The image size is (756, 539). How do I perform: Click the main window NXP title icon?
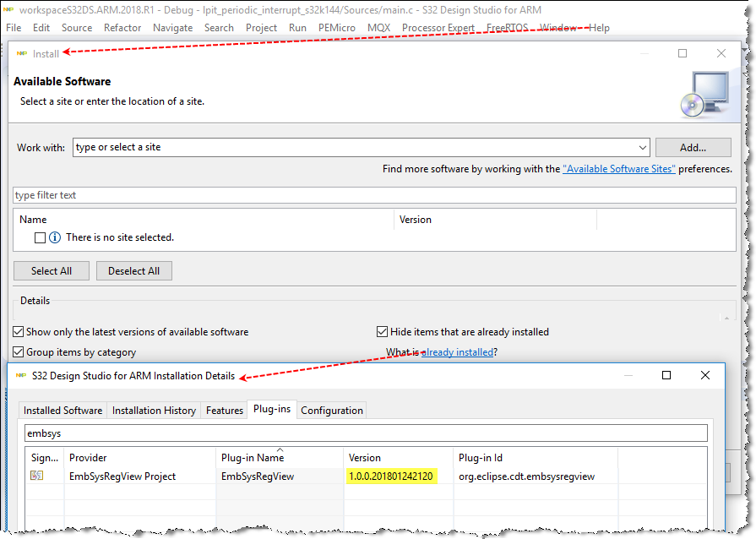click(8, 9)
